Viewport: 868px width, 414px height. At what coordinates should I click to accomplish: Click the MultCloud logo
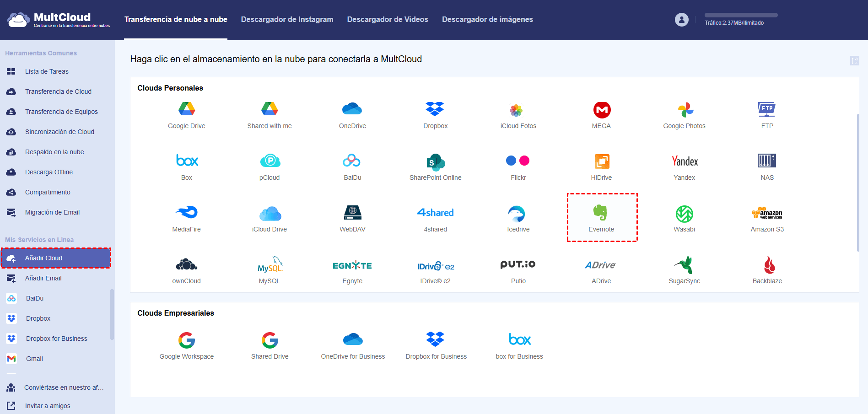click(x=58, y=20)
